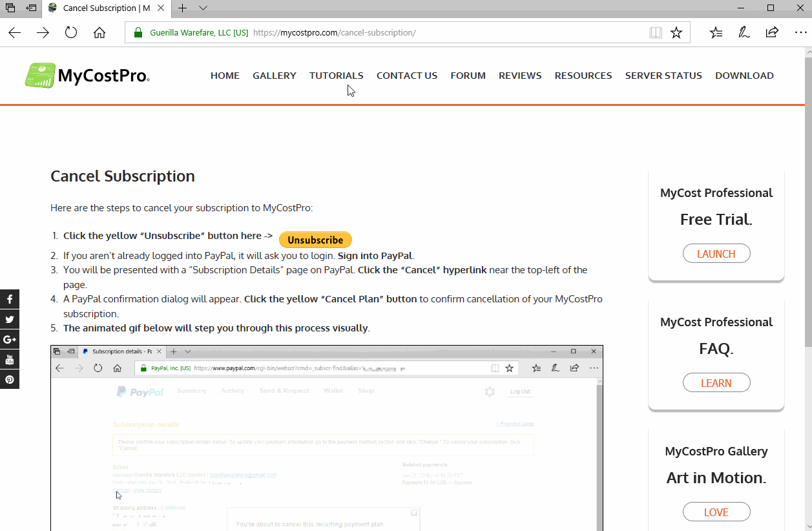
Task: Click the MyCostPro Gallery card title
Action: tap(716, 451)
